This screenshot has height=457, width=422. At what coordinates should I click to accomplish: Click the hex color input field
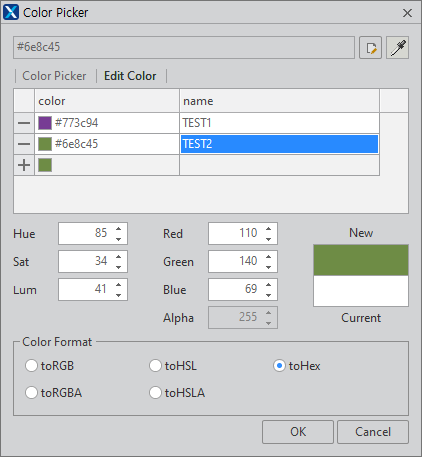click(x=184, y=47)
